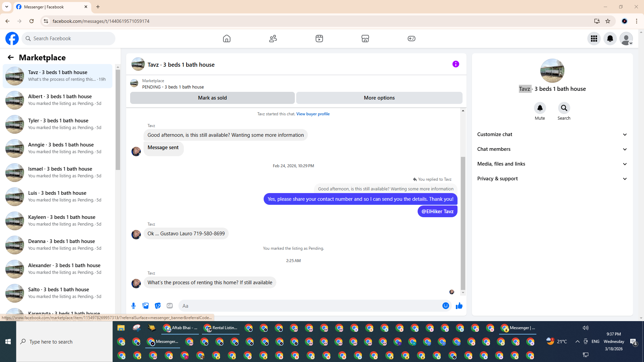Expand Media, files and links section
Viewport: 644px width, 362px height.
tap(552, 164)
